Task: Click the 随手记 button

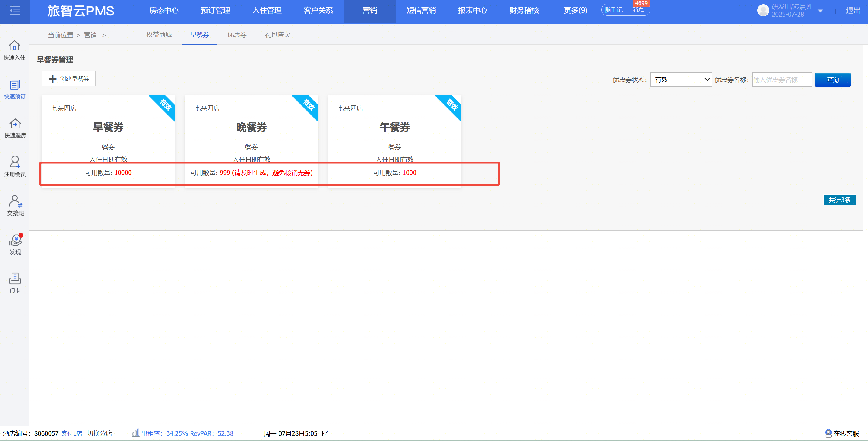Action: coord(613,10)
